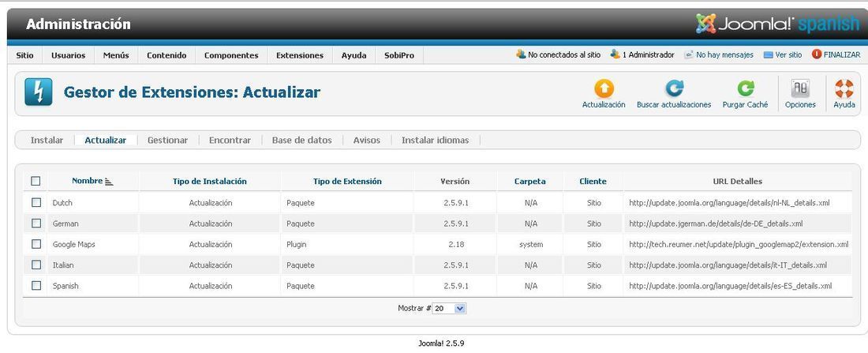Click the Dutch extension name
The width and height of the screenshot is (868, 353).
point(62,203)
